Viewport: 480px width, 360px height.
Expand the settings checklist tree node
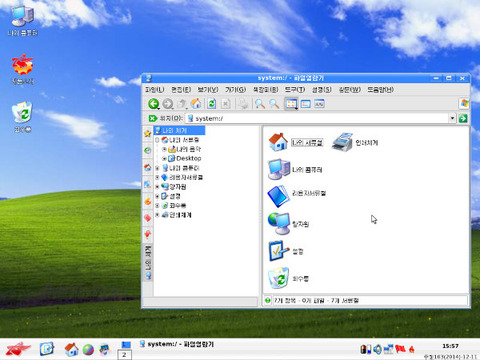point(157,196)
